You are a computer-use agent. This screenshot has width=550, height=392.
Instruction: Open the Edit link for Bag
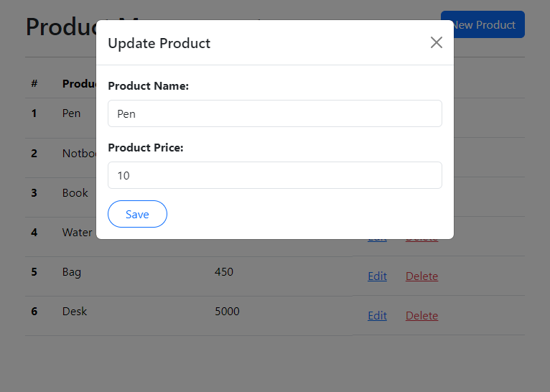pos(377,276)
